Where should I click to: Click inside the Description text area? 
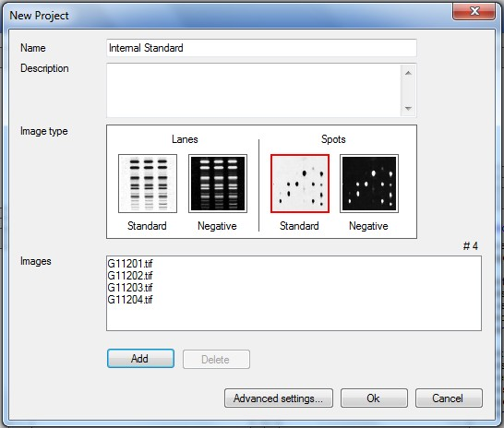click(254, 90)
